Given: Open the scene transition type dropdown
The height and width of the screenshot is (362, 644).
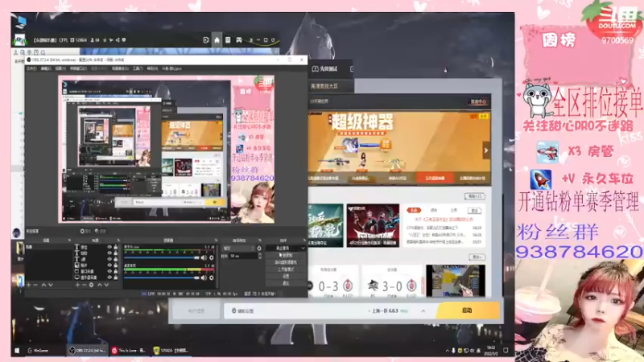Looking at the screenshot, I should pos(238,249).
